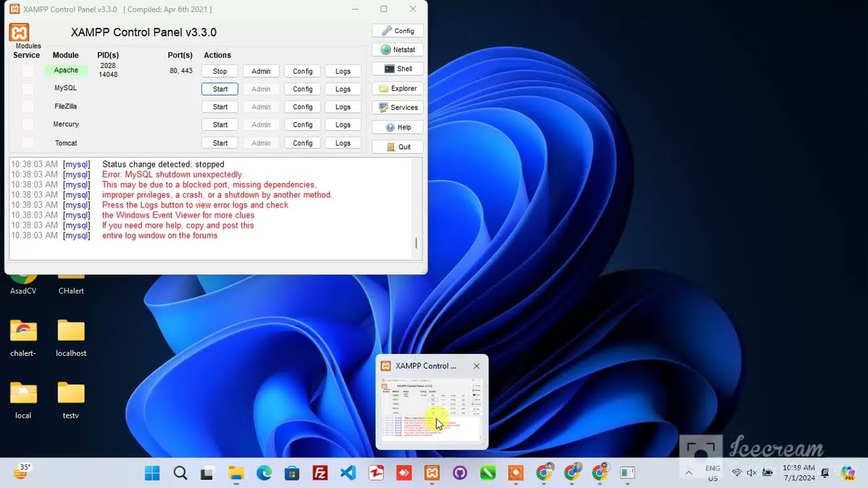Viewport: 868px width, 488px height.
Task: Start the Mercury module
Action: tap(220, 125)
